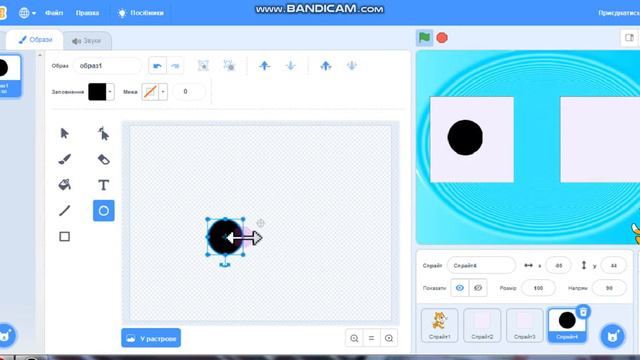This screenshot has width=640, height=360.
Task: Select the Rectangle tool
Action: (64, 237)
